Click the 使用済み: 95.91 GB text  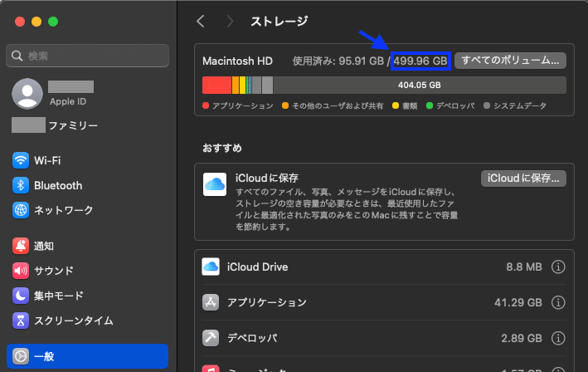point(338,61)
